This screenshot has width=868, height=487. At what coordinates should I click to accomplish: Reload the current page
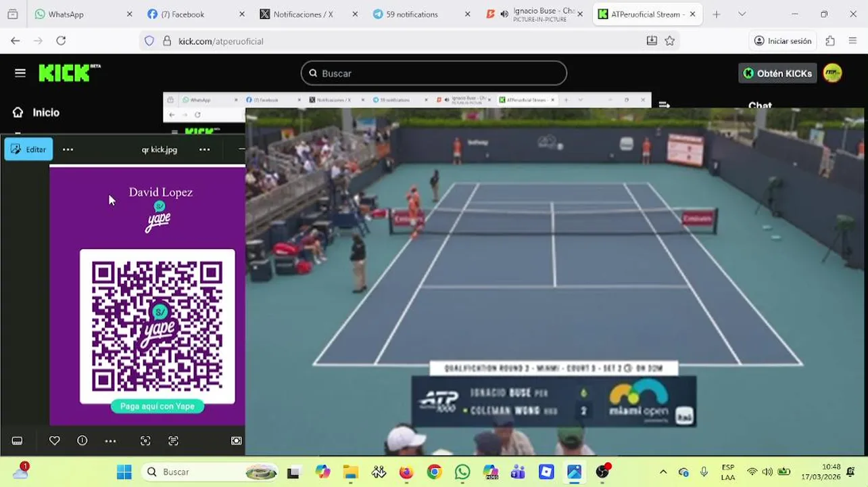pyautogui.click(x=61, y=41)
